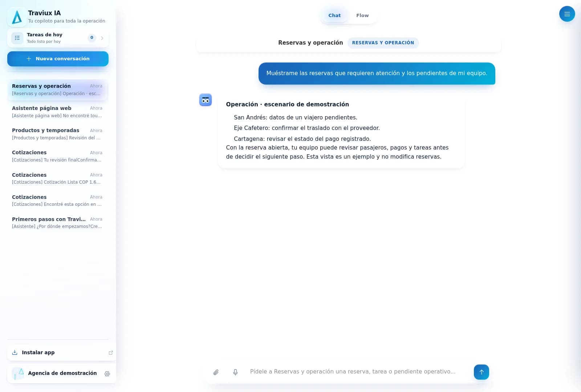Click the Agencia de demostración logo
Image resolution: width=581 pixels, height=392 pixels.
click(x=18, y=373)
